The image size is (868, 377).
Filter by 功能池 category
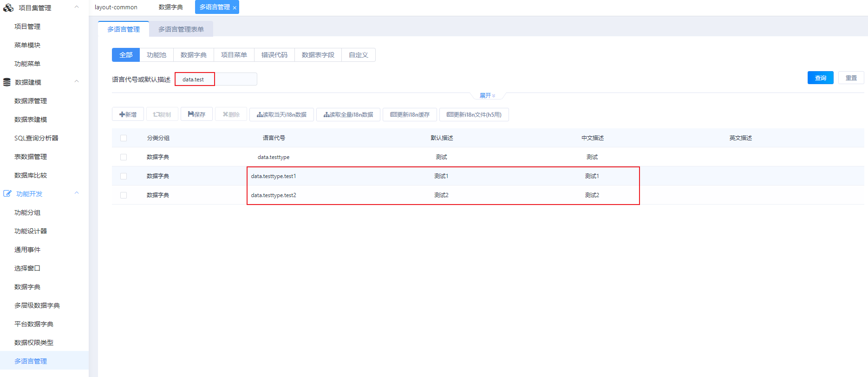coord(157,55)
